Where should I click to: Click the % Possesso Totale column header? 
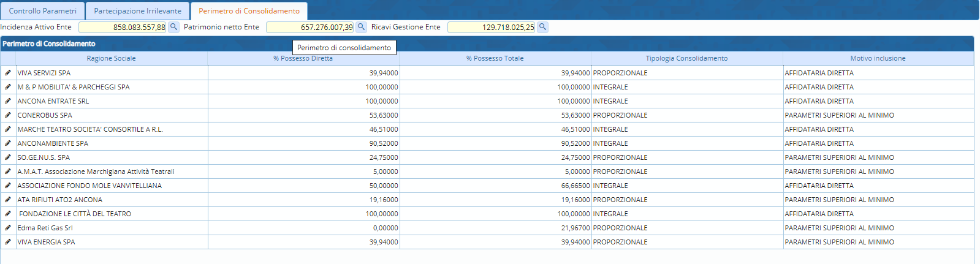click(495, 59)
